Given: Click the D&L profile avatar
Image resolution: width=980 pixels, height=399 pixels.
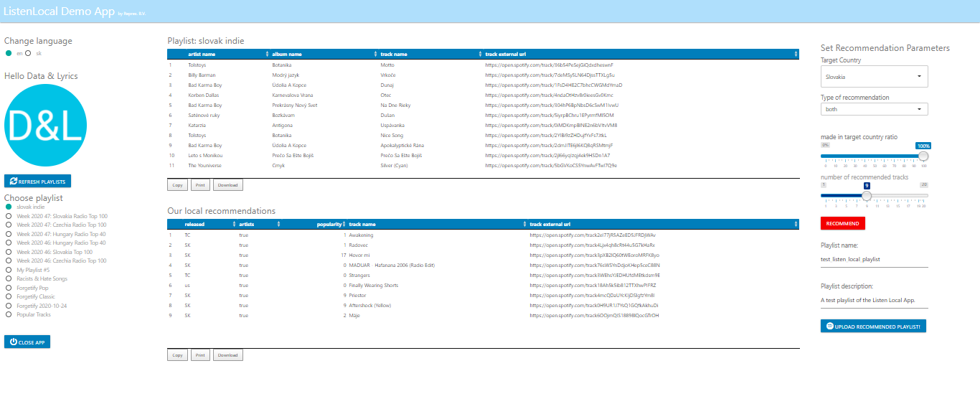Looking at the screenshot, I should click(x=41, y=126).
